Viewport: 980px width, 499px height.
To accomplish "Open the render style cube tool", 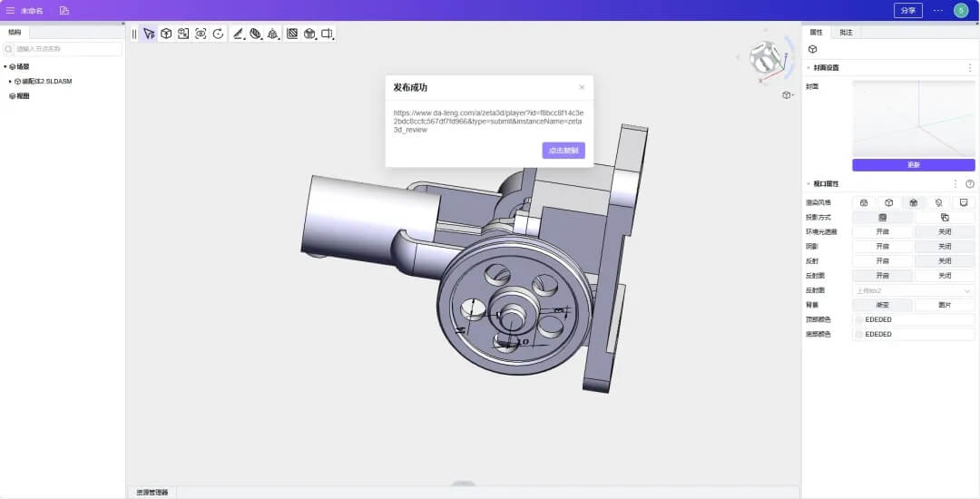I will point(309,34).
